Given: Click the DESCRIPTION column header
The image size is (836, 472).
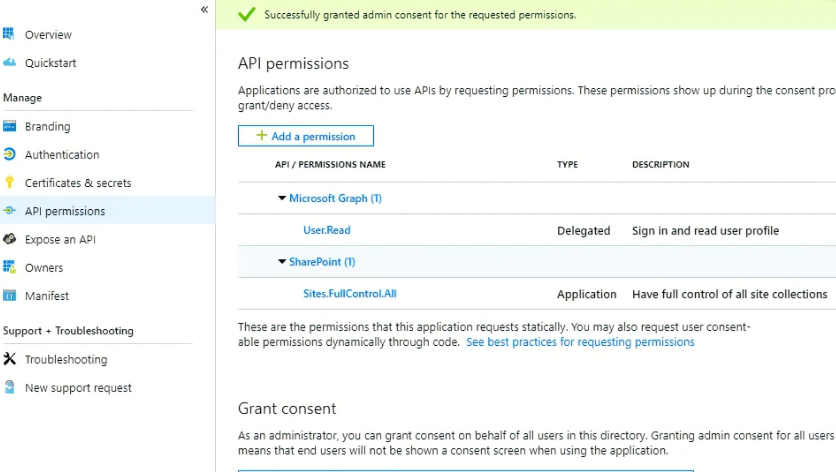Looking at the screenshot, I should (x=661, y=164).
